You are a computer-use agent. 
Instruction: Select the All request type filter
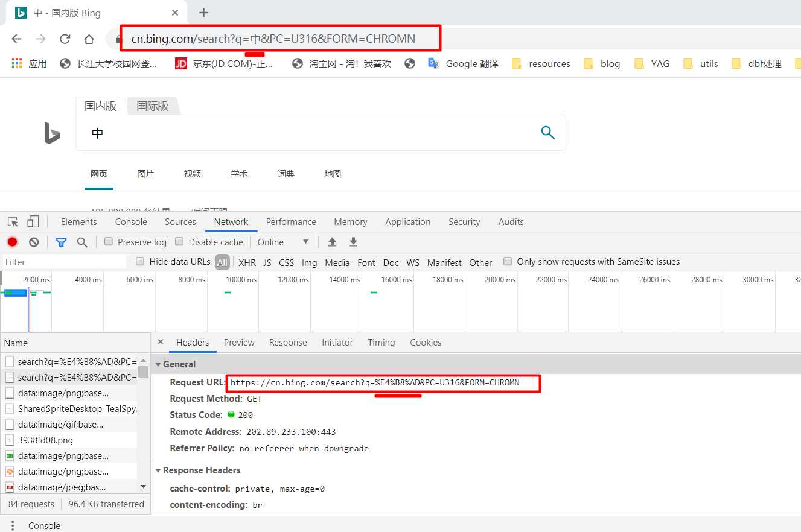(x=223, y=262)
